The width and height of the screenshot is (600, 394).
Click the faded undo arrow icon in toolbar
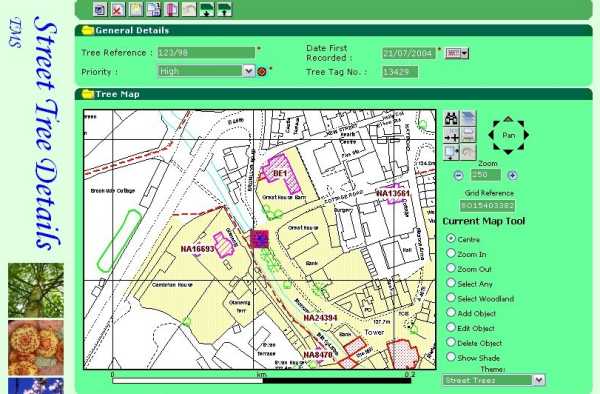tap(189, 9)
